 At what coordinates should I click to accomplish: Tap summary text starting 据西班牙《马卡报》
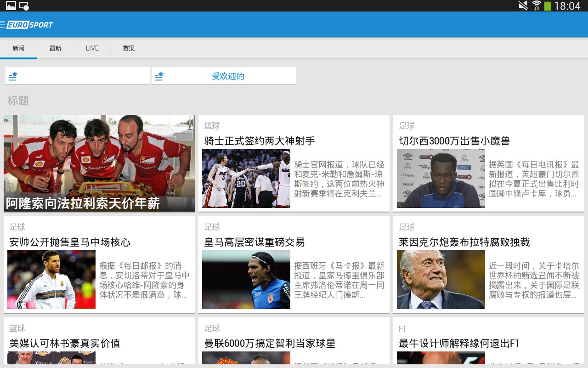pyautogui.click(x=339, y=281)
